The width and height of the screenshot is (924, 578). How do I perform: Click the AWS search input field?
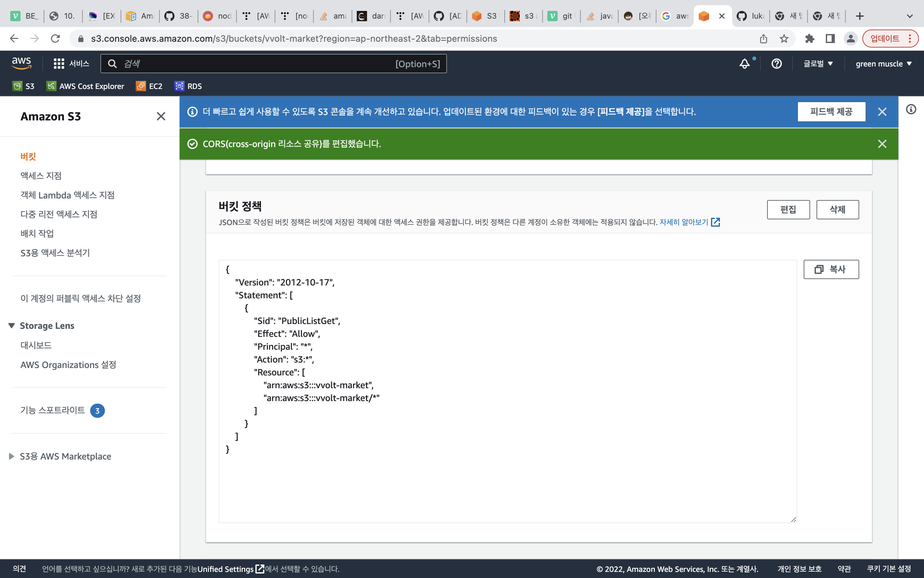[273, 64]
